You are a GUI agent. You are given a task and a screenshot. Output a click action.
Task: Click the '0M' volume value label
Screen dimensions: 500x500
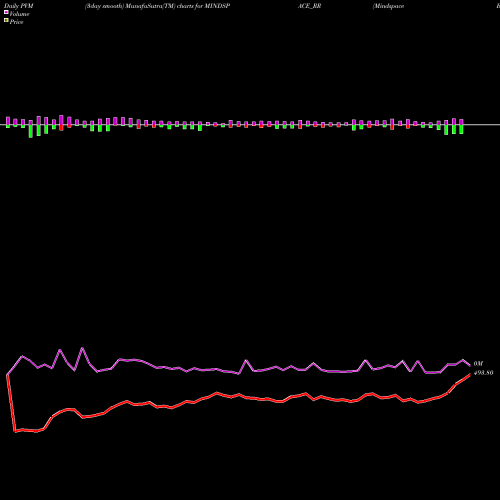[478, 363]
